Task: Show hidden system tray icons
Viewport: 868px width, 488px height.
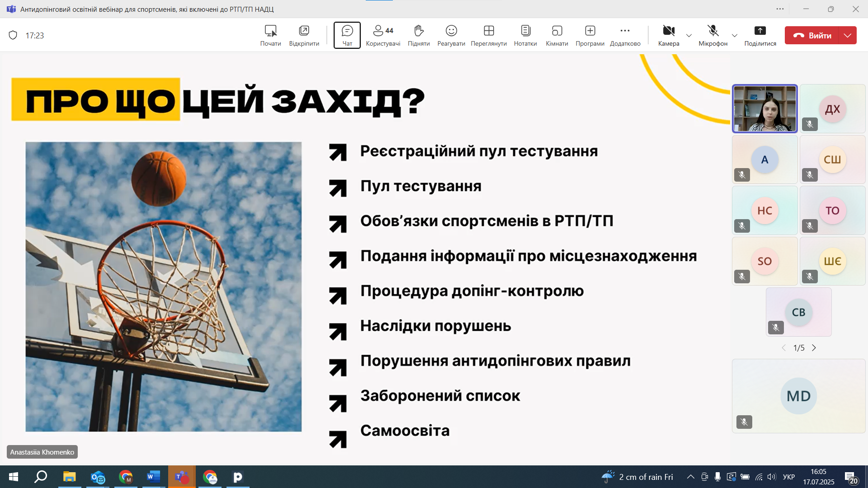Action: (690, 477)
